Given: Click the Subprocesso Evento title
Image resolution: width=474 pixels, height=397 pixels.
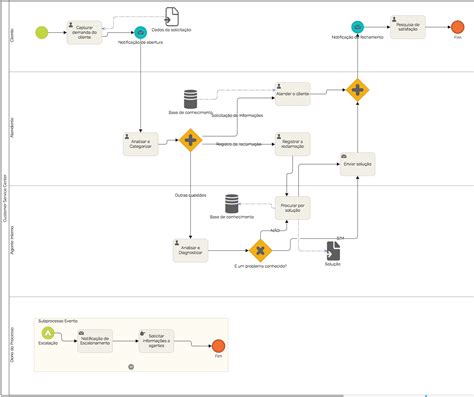Looking at the screenshot, I should click(58, 321).
